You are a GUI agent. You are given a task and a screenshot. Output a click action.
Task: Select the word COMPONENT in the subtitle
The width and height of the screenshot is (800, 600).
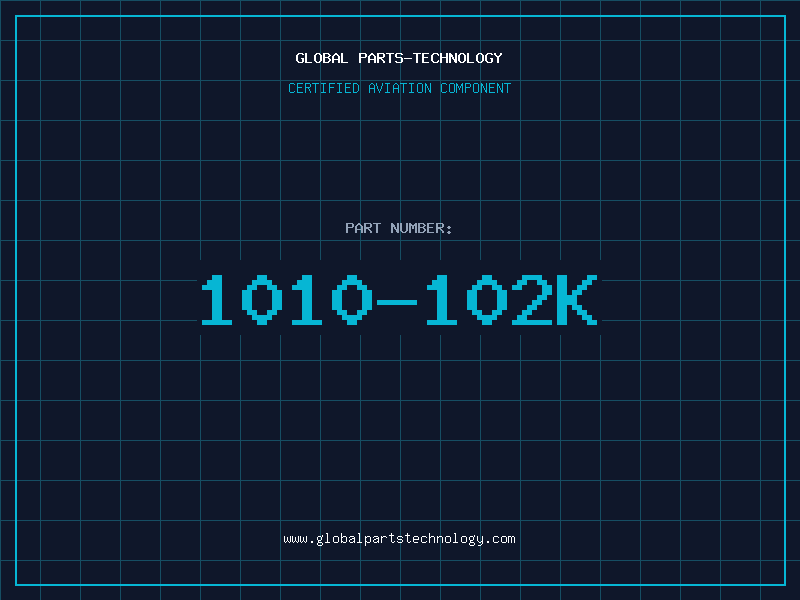click(x=476, y=88)
